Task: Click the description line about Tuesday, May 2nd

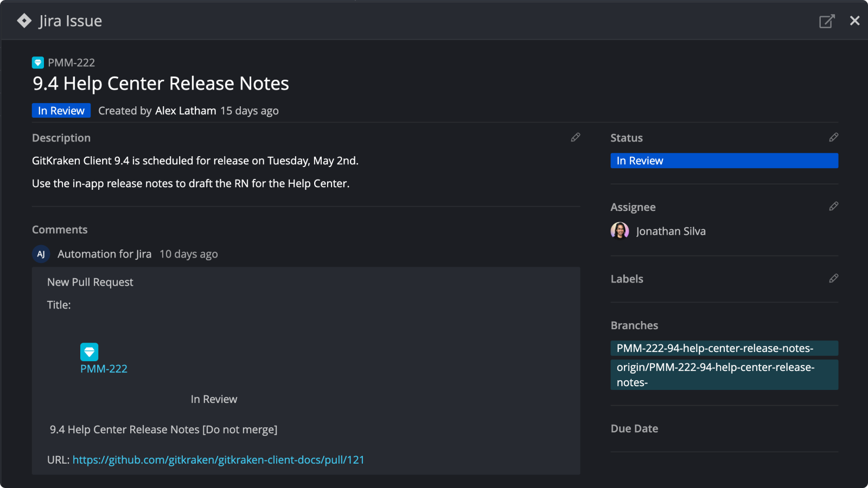Action: pos(195,160)
